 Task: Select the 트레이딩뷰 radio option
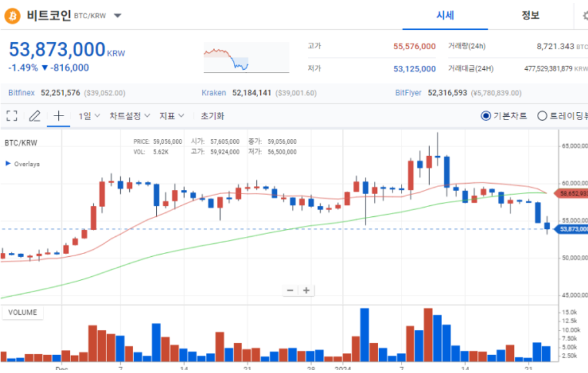[542, 116]
